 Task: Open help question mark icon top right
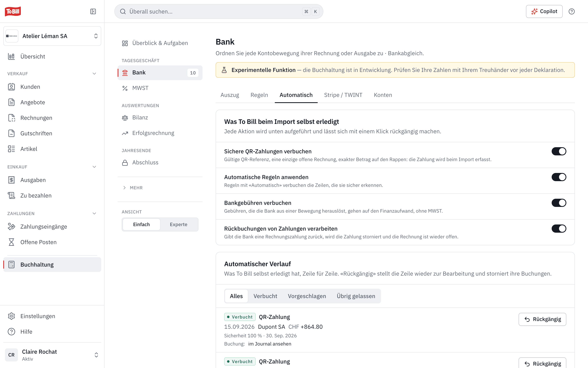pyautogui.click(x=571, y=11)
